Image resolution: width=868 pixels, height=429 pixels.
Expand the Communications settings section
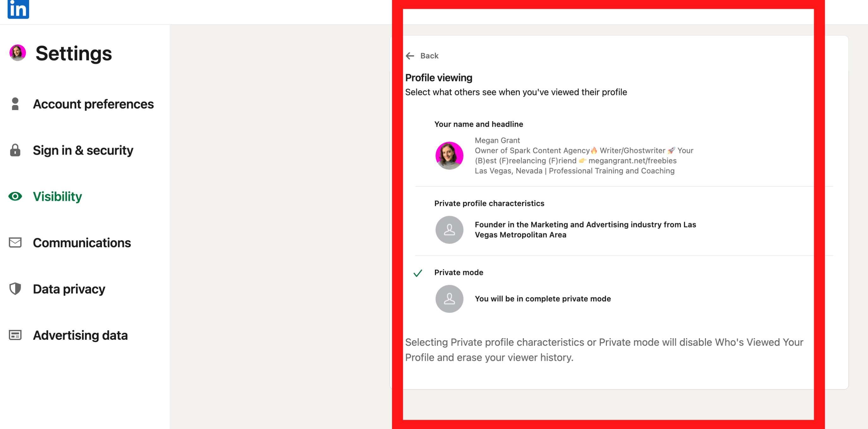click(82, 243)
